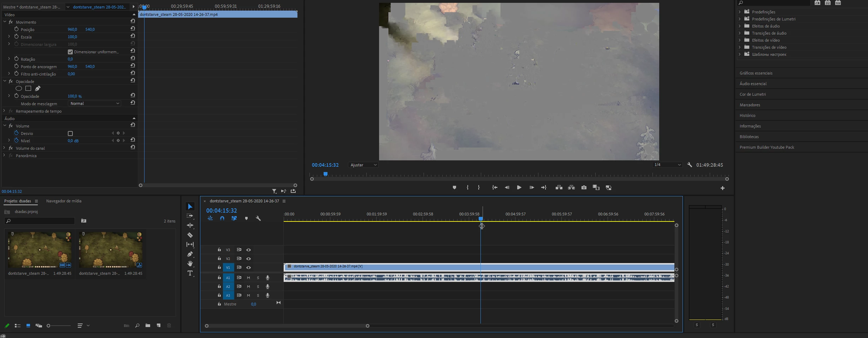Mark In point in Program Monitor

[x=467, y=188]
